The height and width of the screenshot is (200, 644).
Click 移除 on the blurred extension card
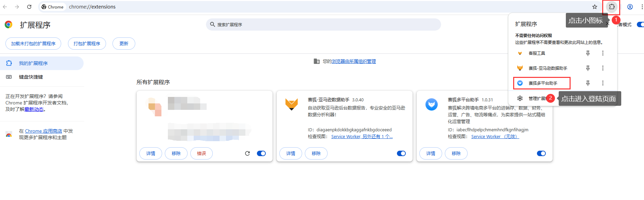(176, 153)
